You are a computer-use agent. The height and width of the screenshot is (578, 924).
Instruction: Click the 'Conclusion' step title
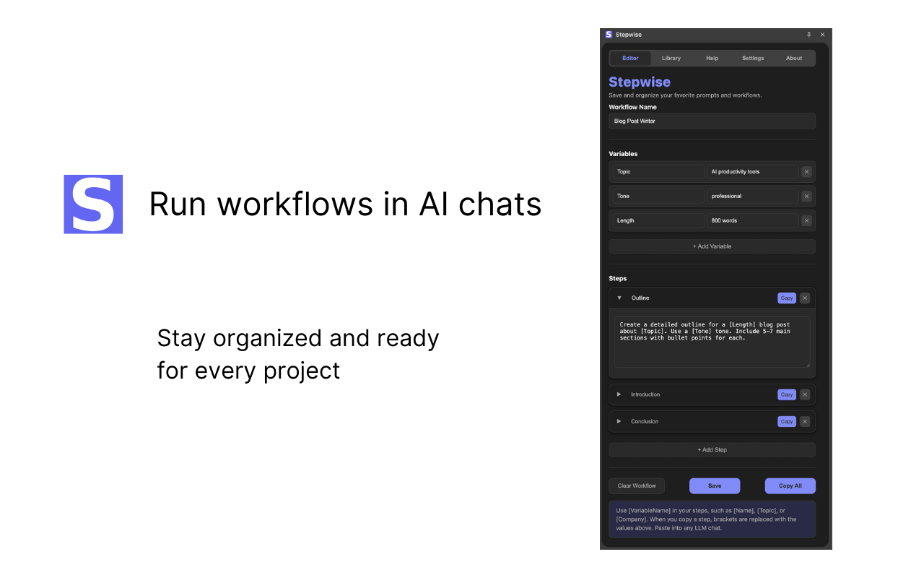point(645,421)
